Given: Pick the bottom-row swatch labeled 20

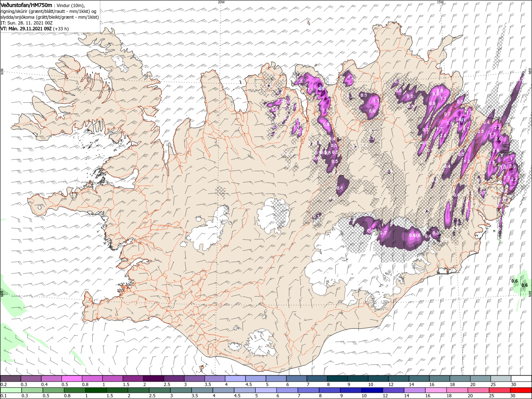Looking at the screenshot, I should click(478, 390).
